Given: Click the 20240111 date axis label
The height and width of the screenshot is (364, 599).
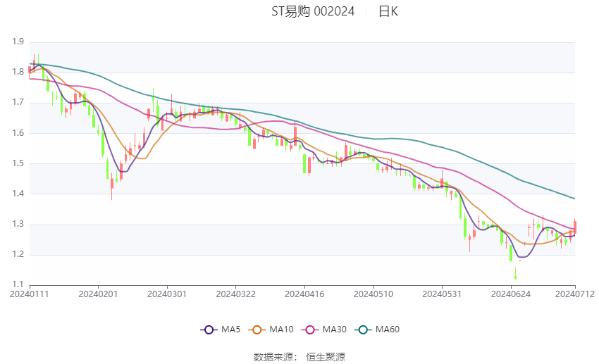Looking at the screenshot, I should 30,294.
